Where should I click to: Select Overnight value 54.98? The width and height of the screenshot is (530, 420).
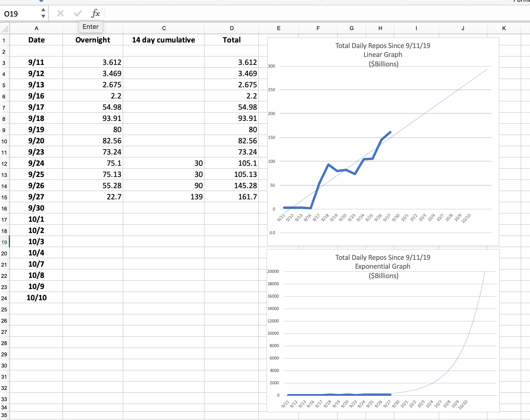pyautogui.click(x=93, y=107)
